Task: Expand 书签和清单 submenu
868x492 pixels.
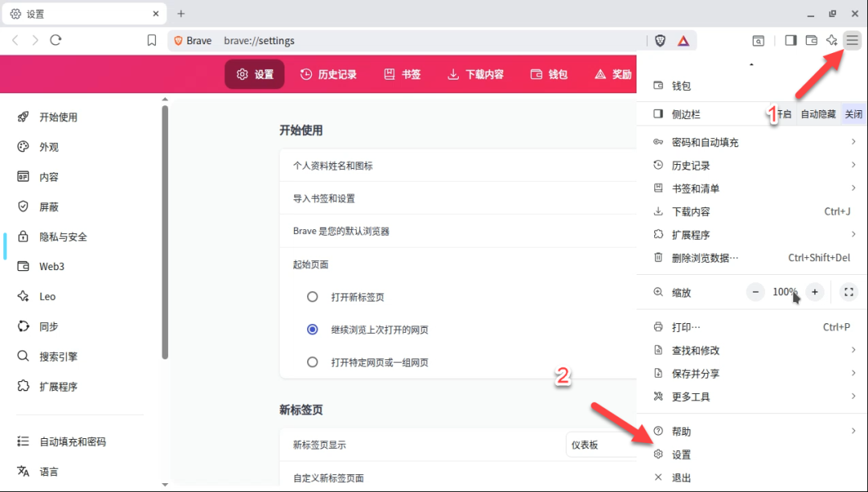Action: tap(752, 188)
